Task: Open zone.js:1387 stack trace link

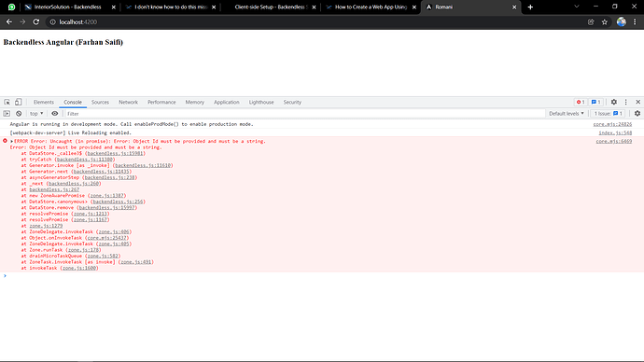Action: pyautogui.click(x=106, y=196)
